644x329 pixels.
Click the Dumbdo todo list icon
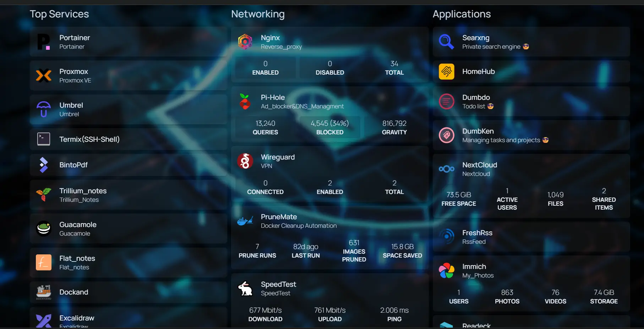click(x=447, y=102)
